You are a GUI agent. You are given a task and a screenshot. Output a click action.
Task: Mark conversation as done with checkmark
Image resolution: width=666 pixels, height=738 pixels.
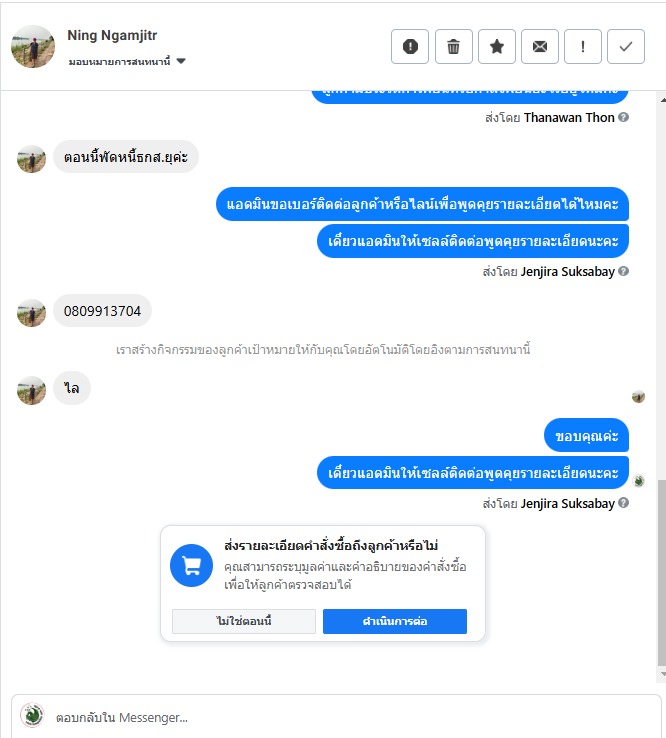click(x=626, y=47)
